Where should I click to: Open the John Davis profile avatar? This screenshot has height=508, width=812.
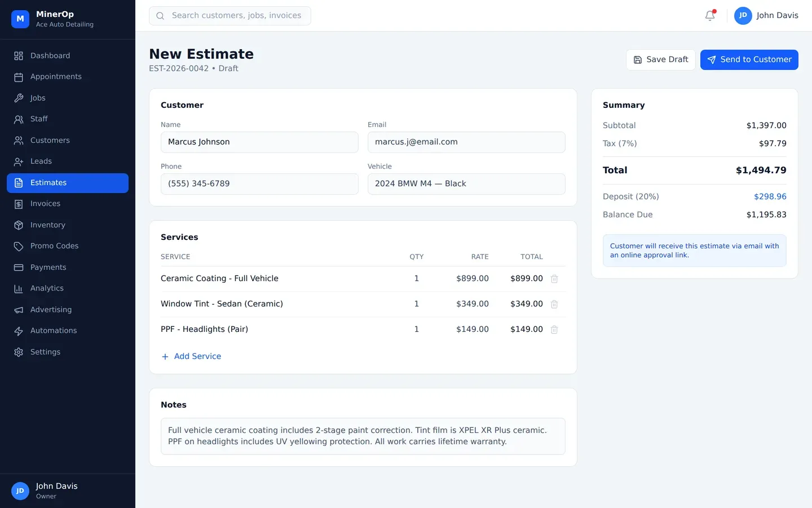tap(743, 16)
